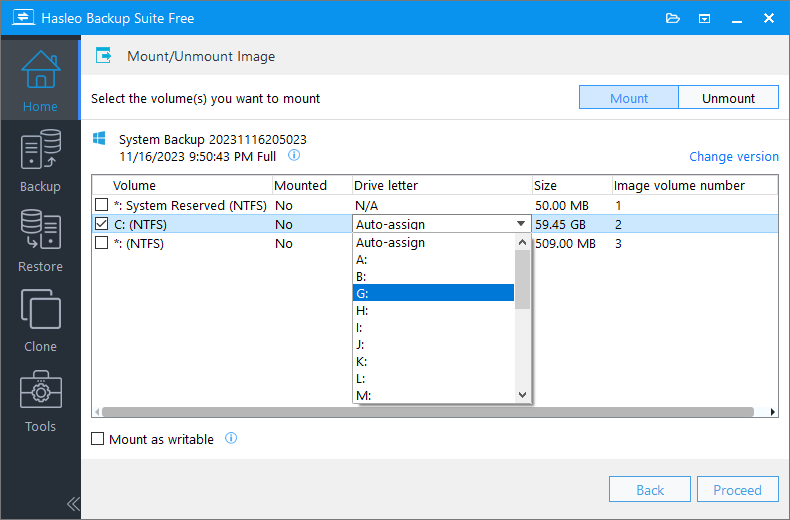Click System Backup 20231116205023 title
Image resolution: width=790 pixels, height=520 pixels.
[x=213, y=139]
